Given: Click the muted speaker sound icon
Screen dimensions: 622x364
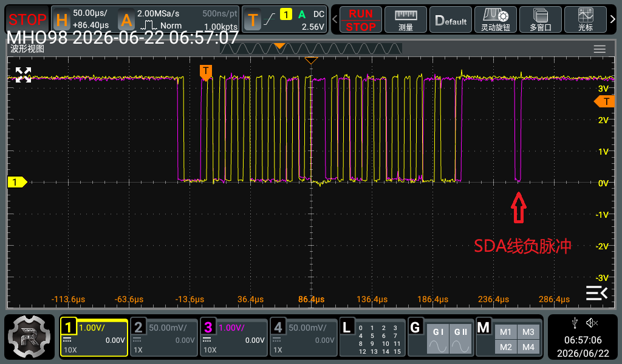Looking at the screenshot, I should coord(592,323).
